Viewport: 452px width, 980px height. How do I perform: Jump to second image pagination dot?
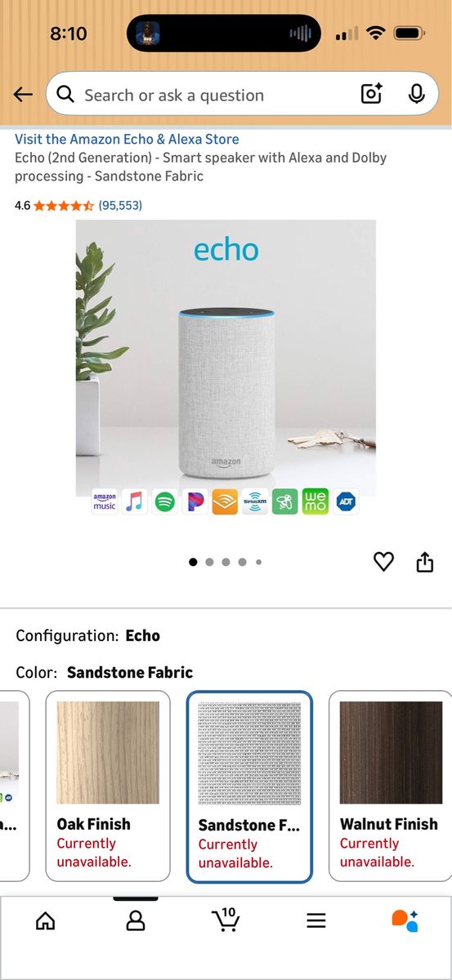coord(210,562)
